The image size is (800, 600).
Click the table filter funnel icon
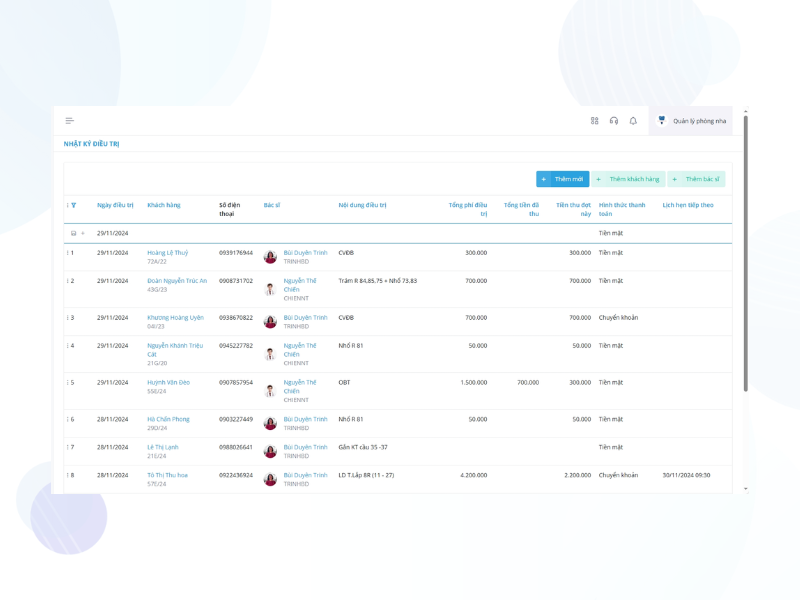pyautogui.click(x=73, y=205)
